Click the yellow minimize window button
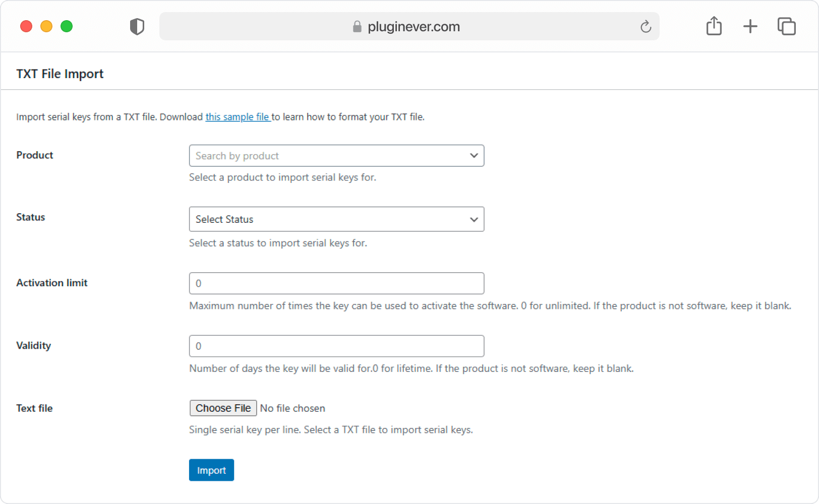The width and height of the screenshot is (819, 504). coord(46,26)
